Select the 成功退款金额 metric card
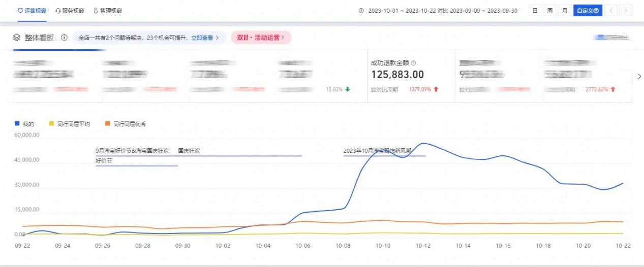The height and width of the screenshot is (267, 644). tap(411, 76)
